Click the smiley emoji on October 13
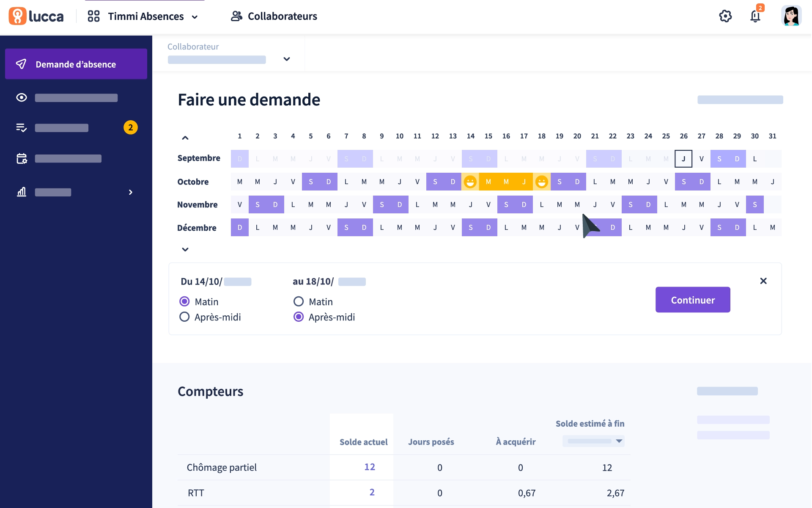 [470, 182]
